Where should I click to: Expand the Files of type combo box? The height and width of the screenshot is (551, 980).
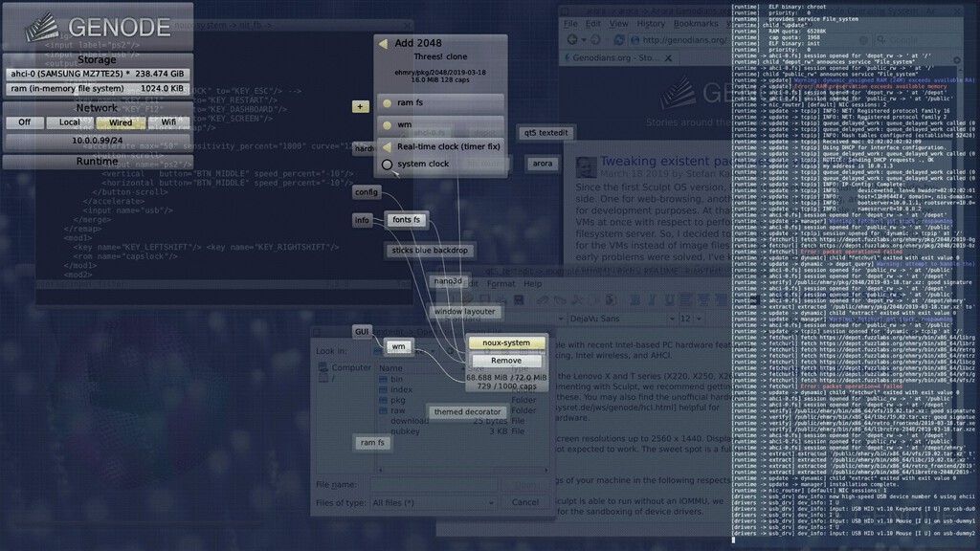tap(434, 503)
